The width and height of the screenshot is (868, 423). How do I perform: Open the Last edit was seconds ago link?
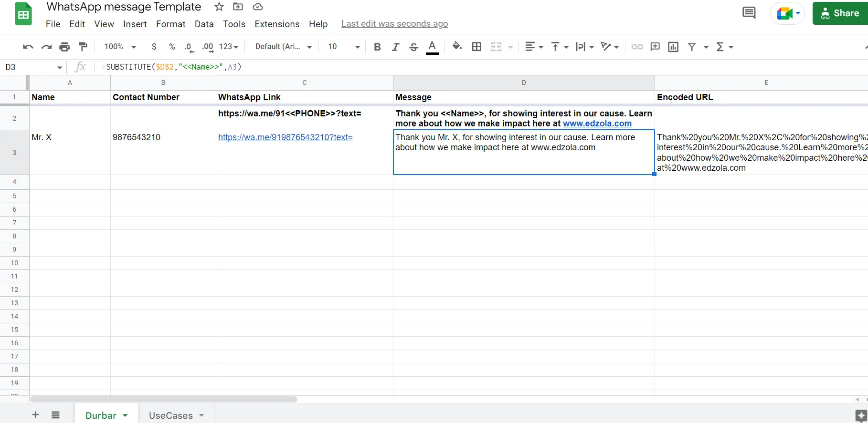pyautogui.click(x=394, y=24)
